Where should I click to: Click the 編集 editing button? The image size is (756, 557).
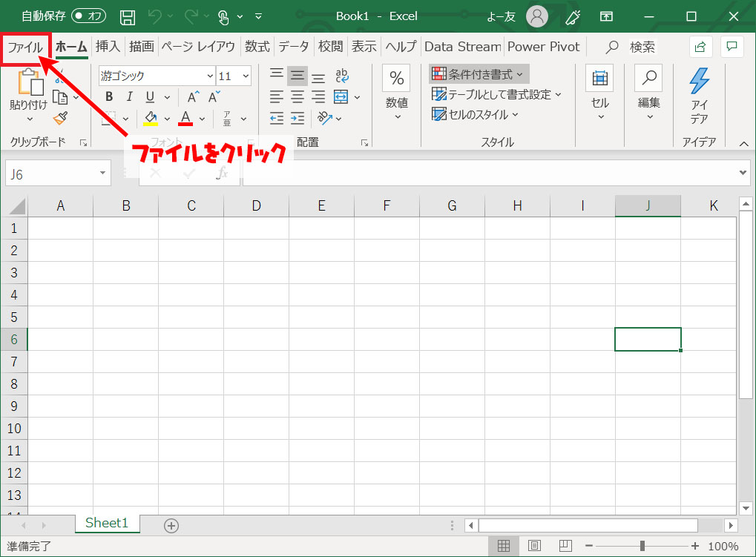point(649,93)
